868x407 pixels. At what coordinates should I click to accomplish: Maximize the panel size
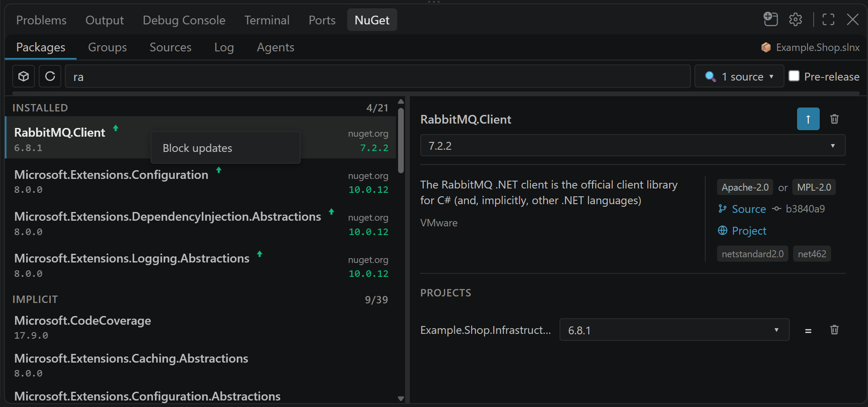coord(828,20)
